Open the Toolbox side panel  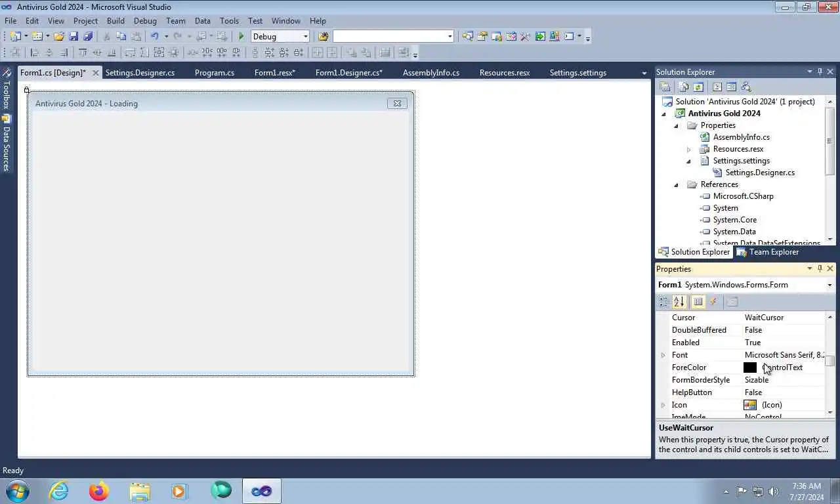pyautogui.click(x=6, y=88)
